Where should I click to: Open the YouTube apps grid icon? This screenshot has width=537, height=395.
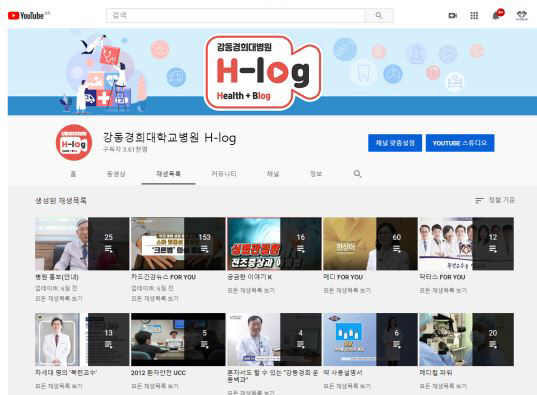point(474,15)
